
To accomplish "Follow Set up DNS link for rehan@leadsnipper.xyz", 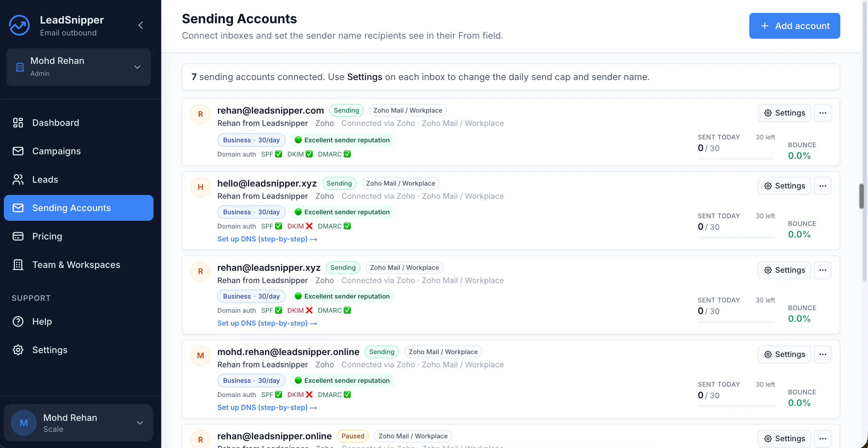I will (x=267, y=323).
